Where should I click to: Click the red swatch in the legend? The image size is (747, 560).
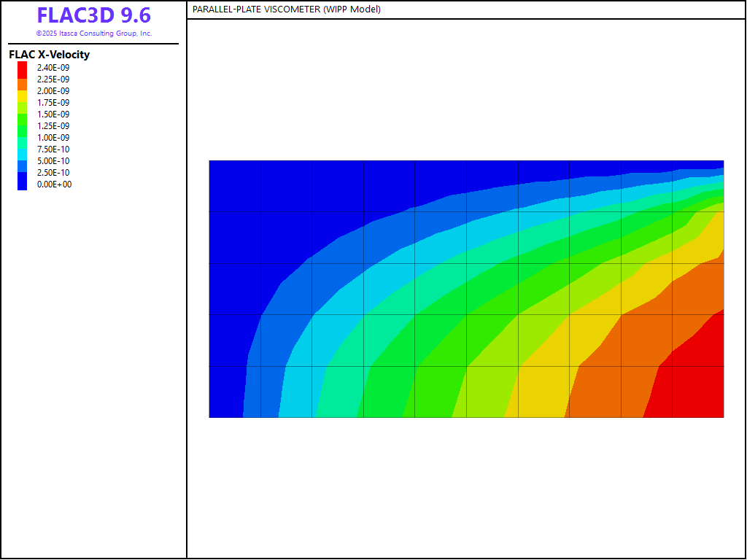click(x=22, y=68)
